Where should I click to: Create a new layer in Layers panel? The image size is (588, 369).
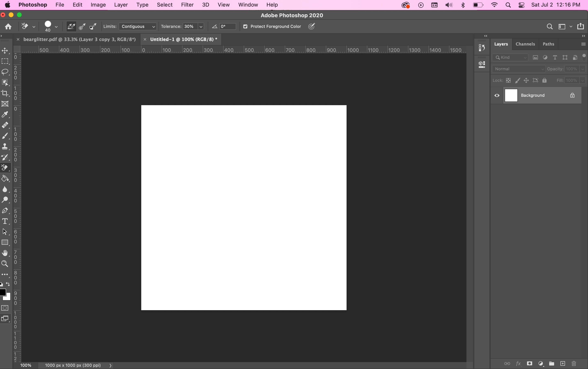[562, 364]
